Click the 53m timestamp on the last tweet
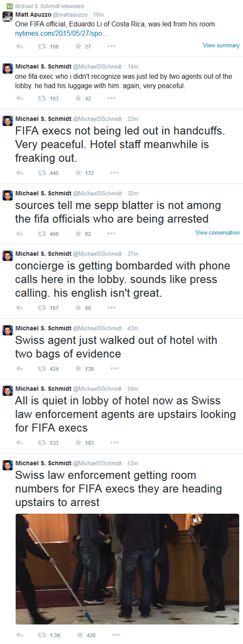The image size is (243, 644). (x=133, y=463)
